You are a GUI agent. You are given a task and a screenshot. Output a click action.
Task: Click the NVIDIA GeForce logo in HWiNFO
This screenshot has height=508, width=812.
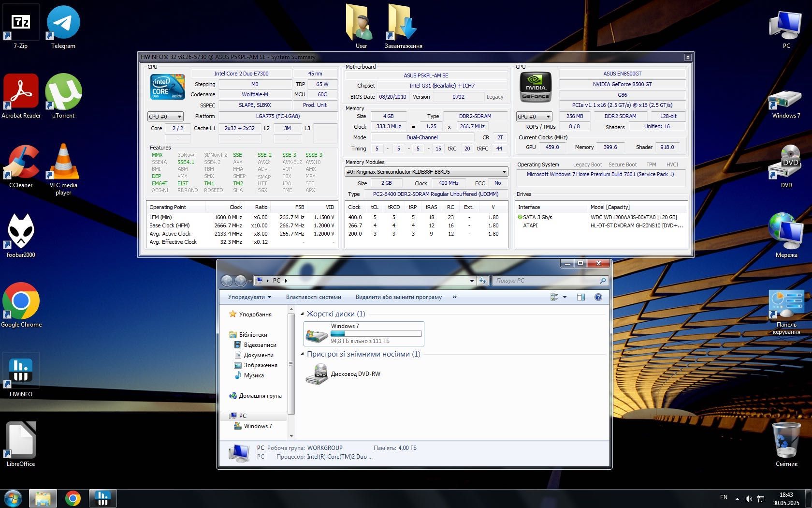pos(536,87)
